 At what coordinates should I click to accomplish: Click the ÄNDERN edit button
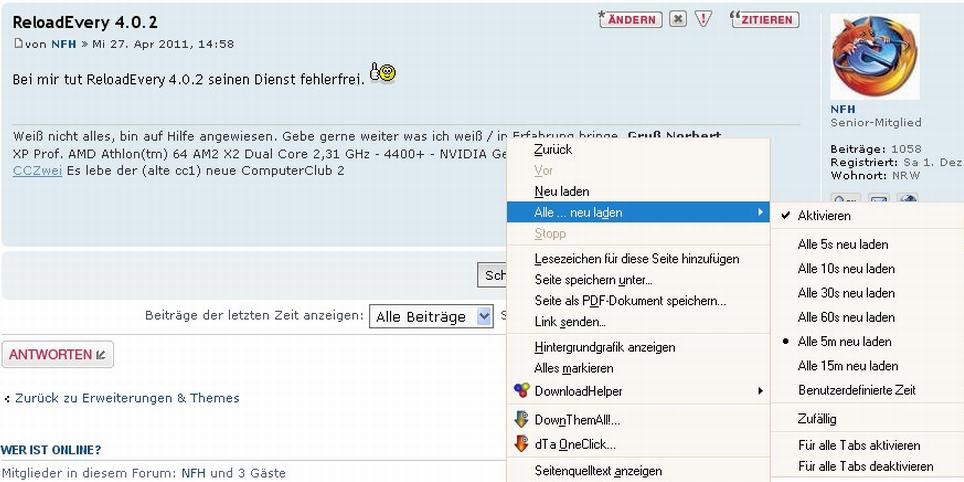tap(629, 19)
